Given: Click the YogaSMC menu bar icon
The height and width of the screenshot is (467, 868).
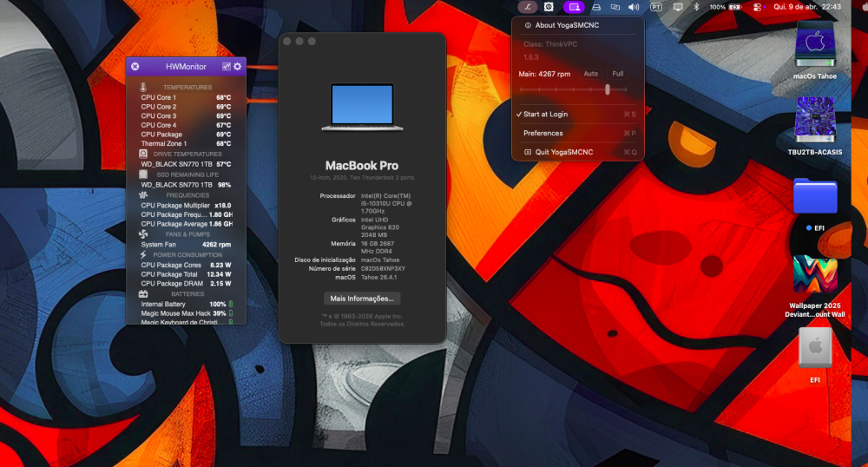Looking at the screenshot, I should pos(527,7).
